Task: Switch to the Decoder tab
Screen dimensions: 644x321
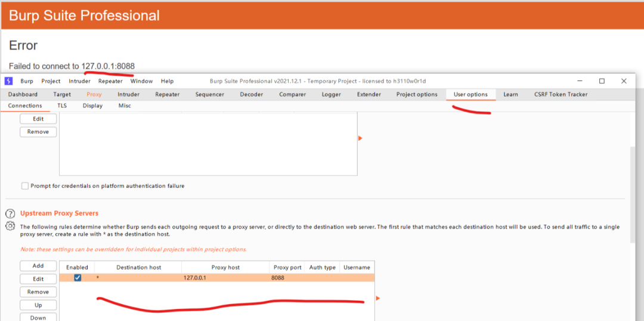Action: click(x=252, y=94)
